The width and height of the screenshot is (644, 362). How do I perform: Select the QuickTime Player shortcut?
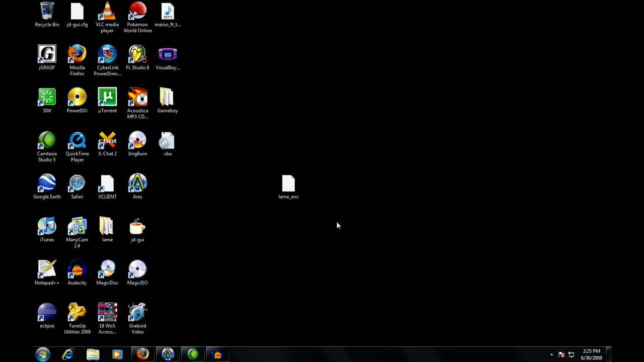(77, 147)
